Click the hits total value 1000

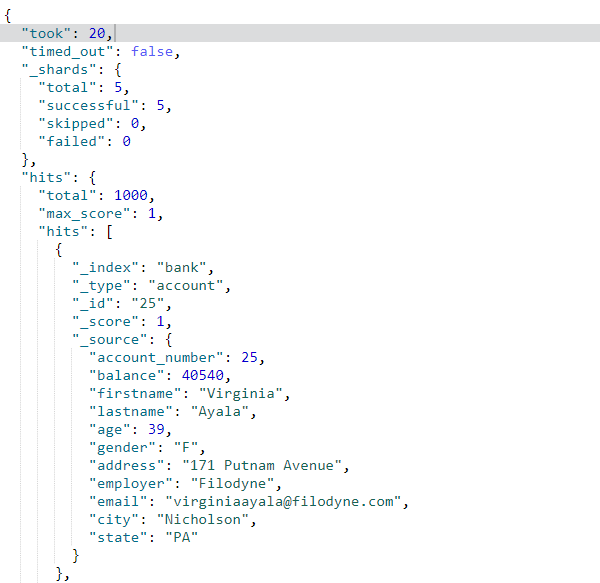[130, 195]
